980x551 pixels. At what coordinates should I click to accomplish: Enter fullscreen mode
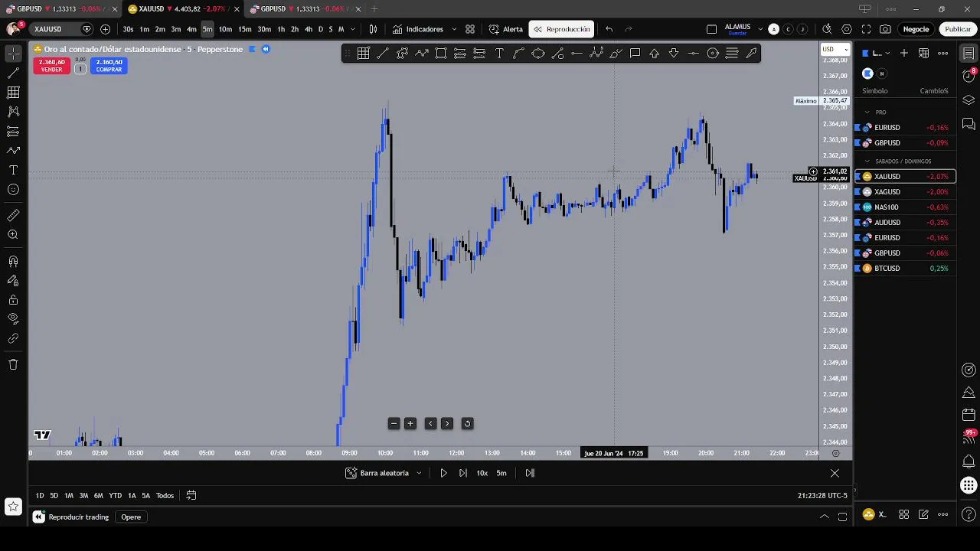coord(866,29)
